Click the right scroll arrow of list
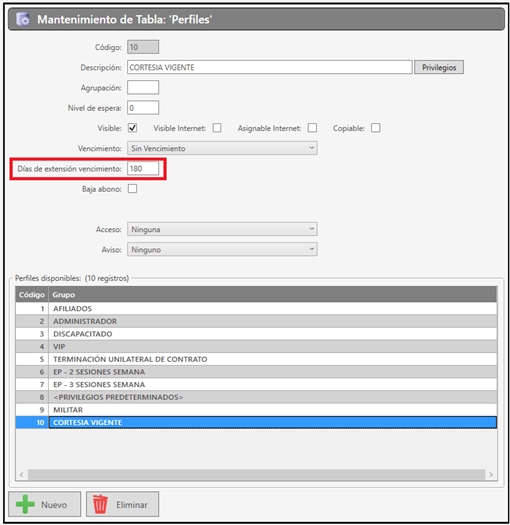The height and width of the screenshot is (525, 510). point(491,474)
